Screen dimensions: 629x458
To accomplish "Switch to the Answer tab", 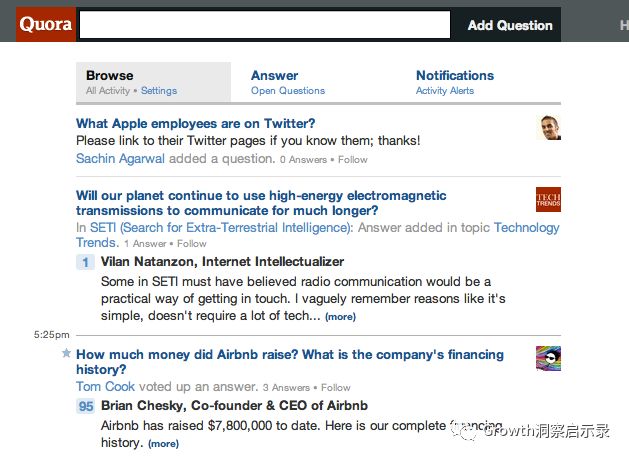I will pos(274,75).
